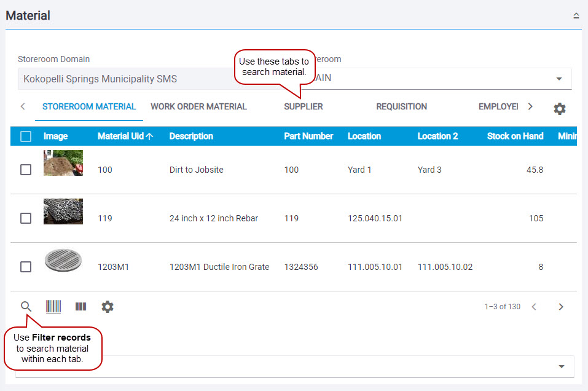The height and width of the screenshot is (391, 588).
Task: Open the barcode scanner icon
Action: (53, 306)
